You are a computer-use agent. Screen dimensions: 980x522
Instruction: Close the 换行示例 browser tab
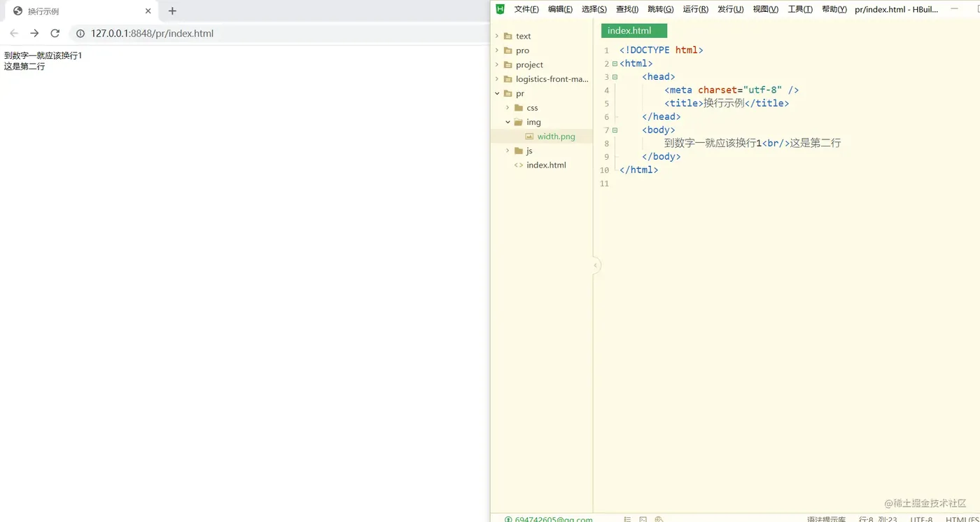coord(148,11)
